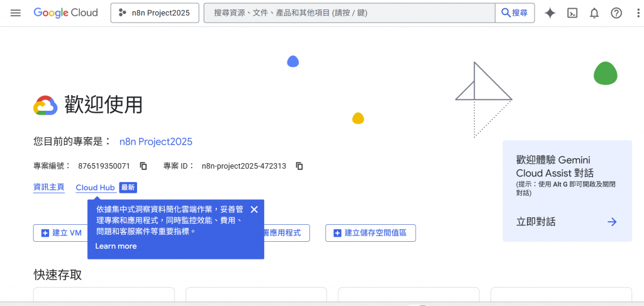Viewport: 644px width, 306px height.
Task: Open the main navigation hamburger menu
Action: click(x=16, y=13)
